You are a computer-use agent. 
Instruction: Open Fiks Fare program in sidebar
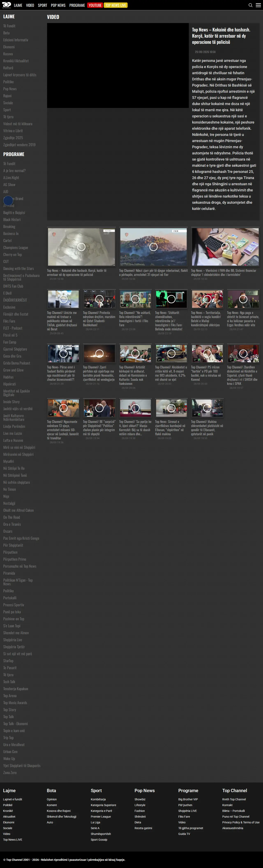(x=9, y=321)
